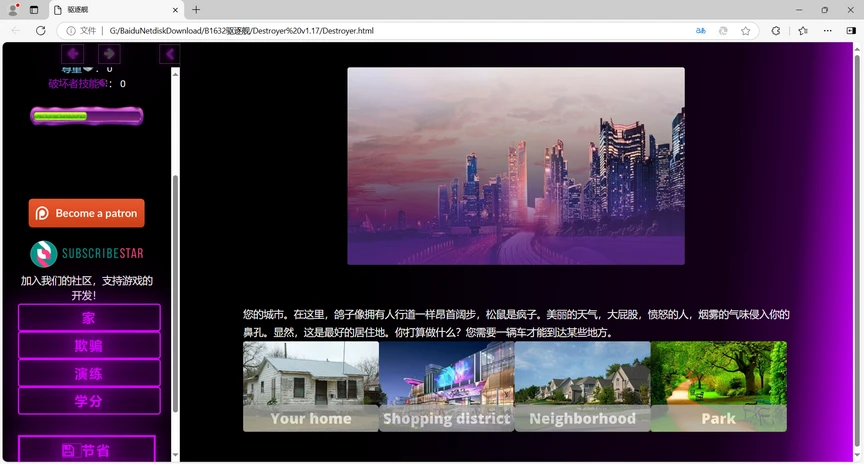Click the translate page icon in address bar
The image size is (864, 464).
tap(700, 31)
